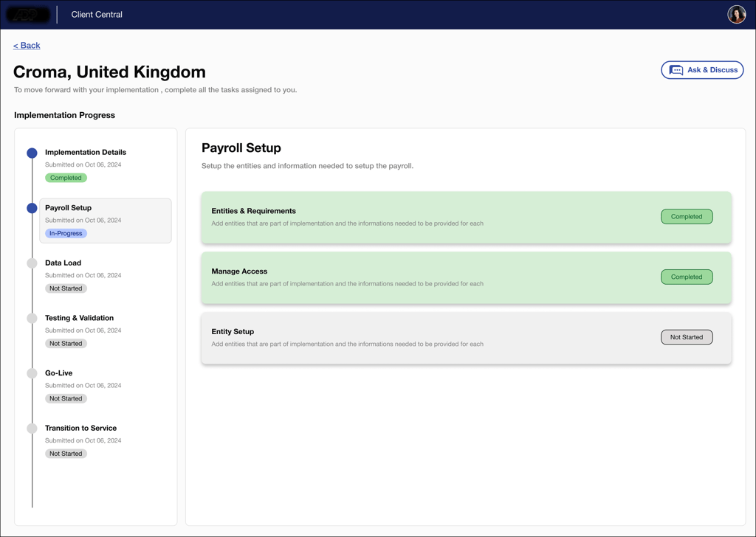Click the Entity Setup card description
This screenshot has width=756, height=537.
tap(347, 344)
